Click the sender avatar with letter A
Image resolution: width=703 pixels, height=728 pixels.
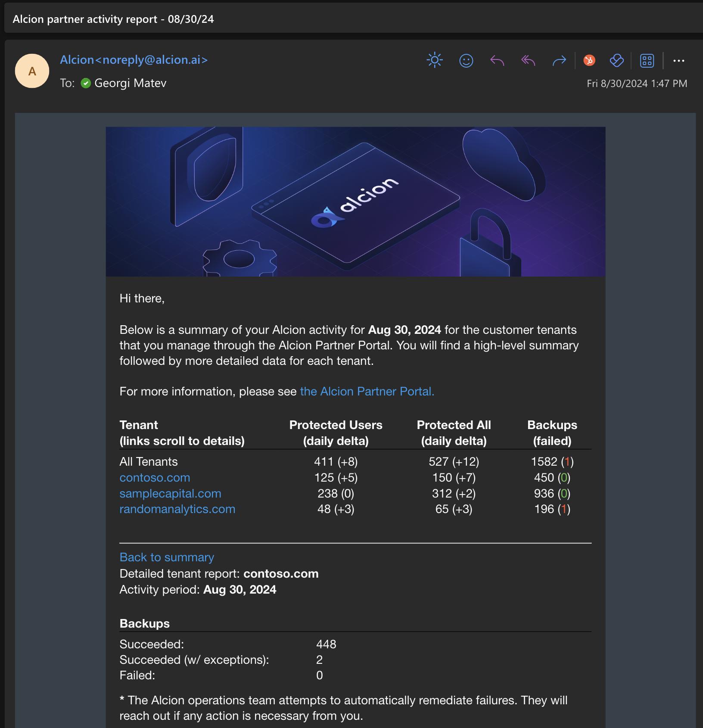pyautogui.click(x=32, y=71)
